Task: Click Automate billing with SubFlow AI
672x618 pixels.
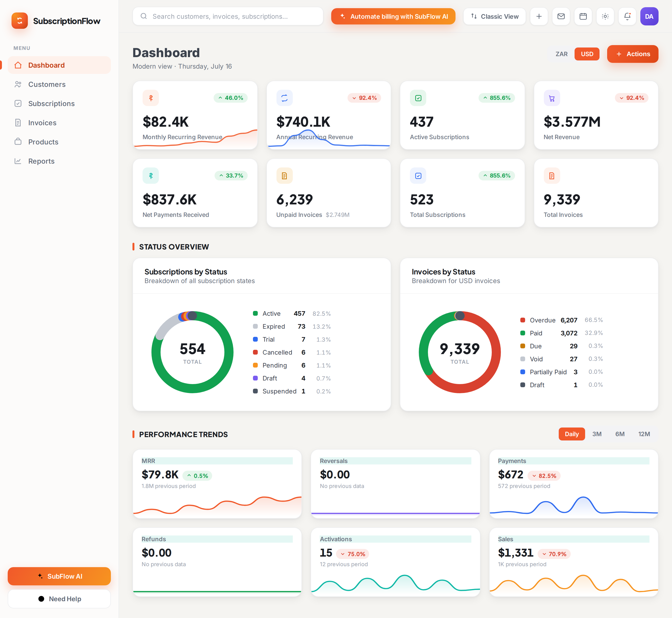Action: 393,16
